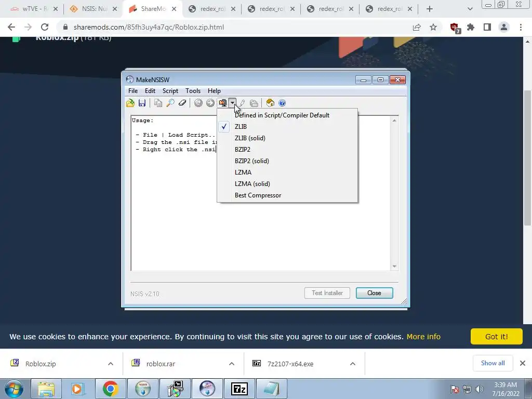This screenshot has width=532, height=399.
Task: Choose BZIP2 (solid) compressor
Action: [287, 161]
